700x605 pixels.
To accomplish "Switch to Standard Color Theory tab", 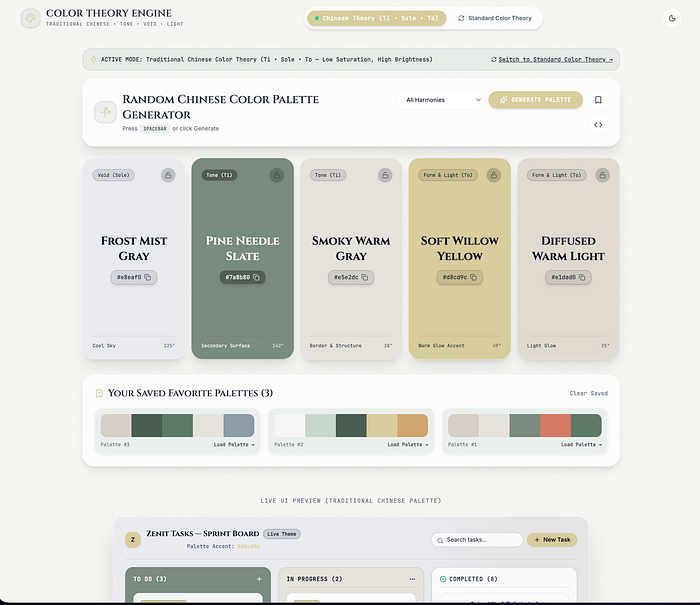I will click(495, 18).
